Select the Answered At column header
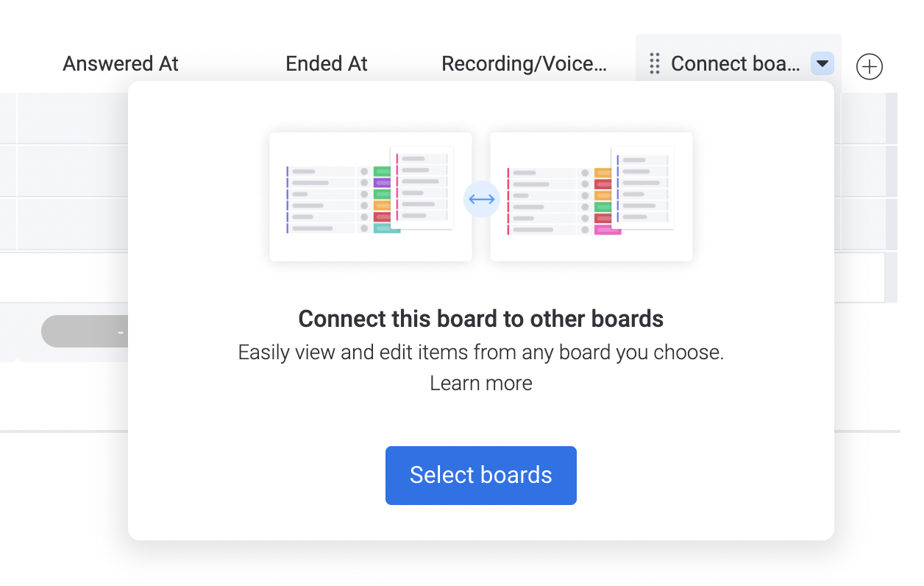Viewport: 924px width, 586px height. click(x=121, y=64)
